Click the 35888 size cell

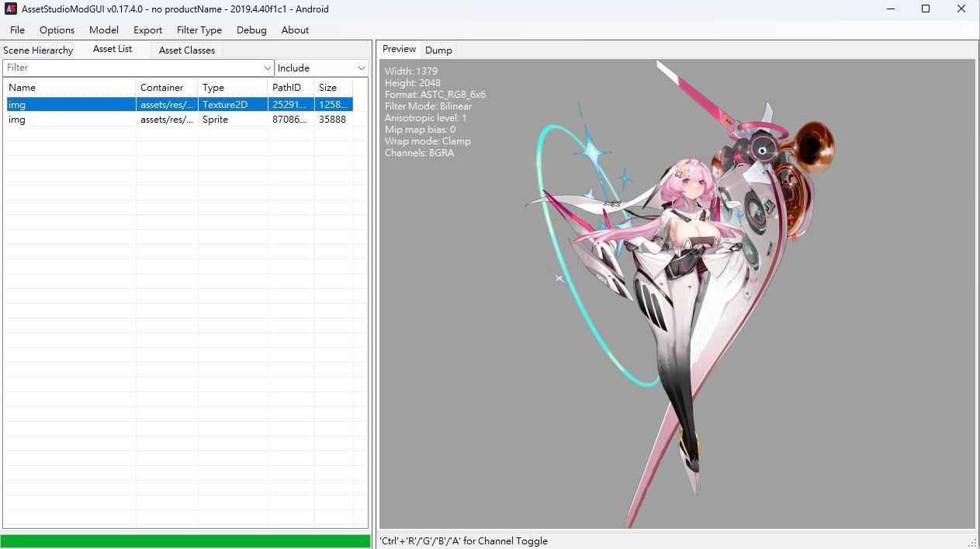(332, 120)
